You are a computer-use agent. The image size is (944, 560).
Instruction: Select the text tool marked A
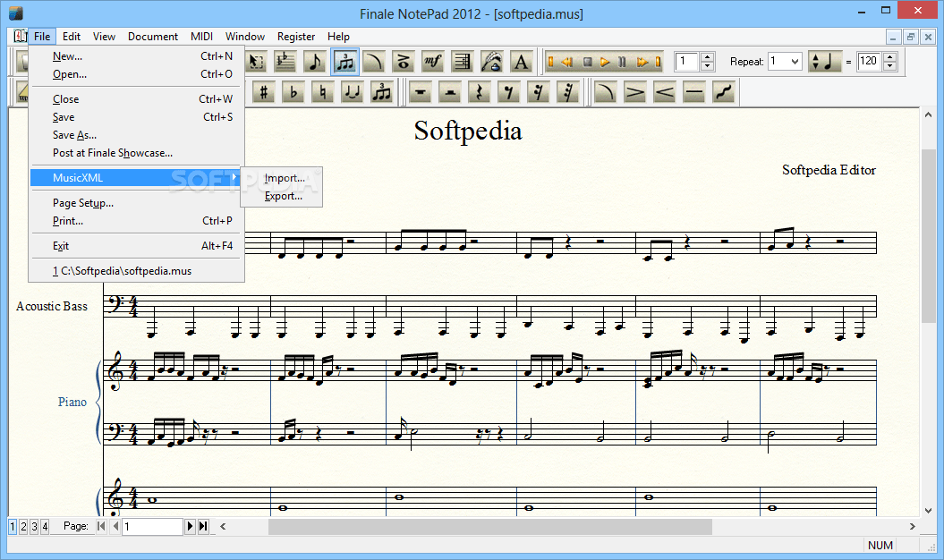click(x=520, y=62)
